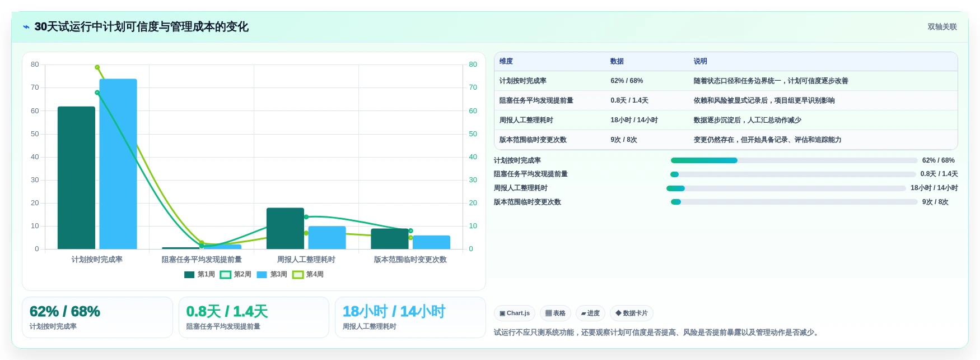This screenshot has width=980, height=360.
Task: Toggle 第1周 legend swatch
Action: [189, 275]
